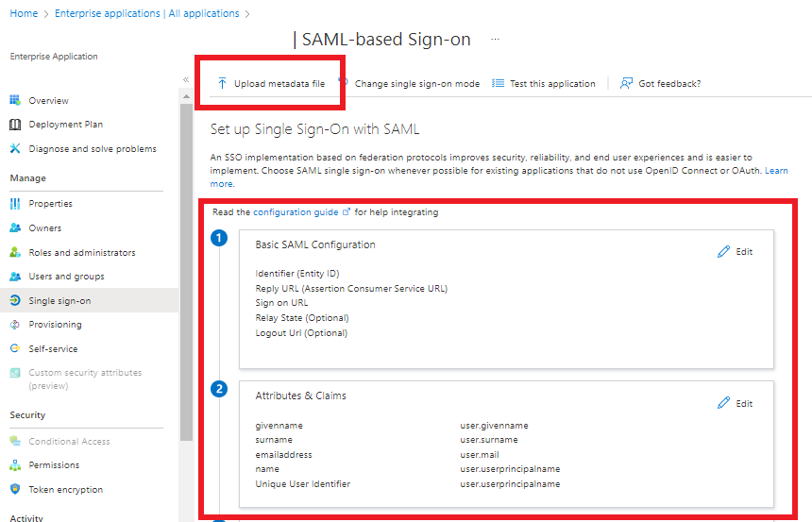Collapse the left sidebar with chevrons
812x522 pixels.
pos(185,79)
